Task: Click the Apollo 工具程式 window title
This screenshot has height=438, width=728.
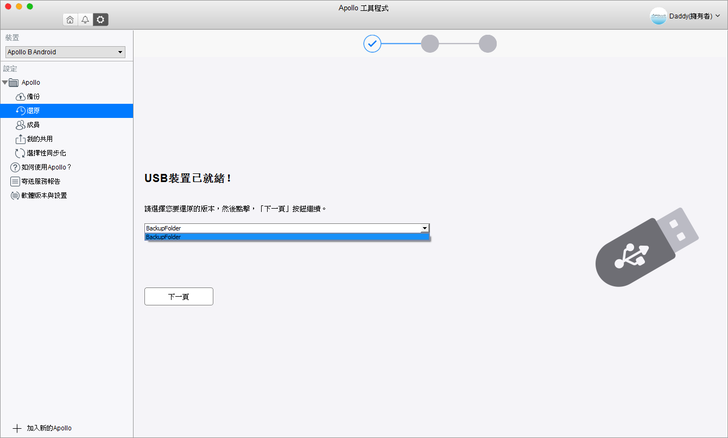Action: (364, 8)
